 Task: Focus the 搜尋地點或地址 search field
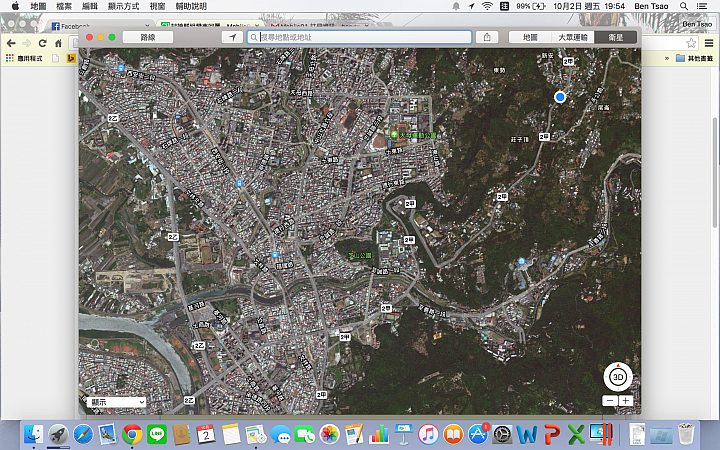point(360,37)
